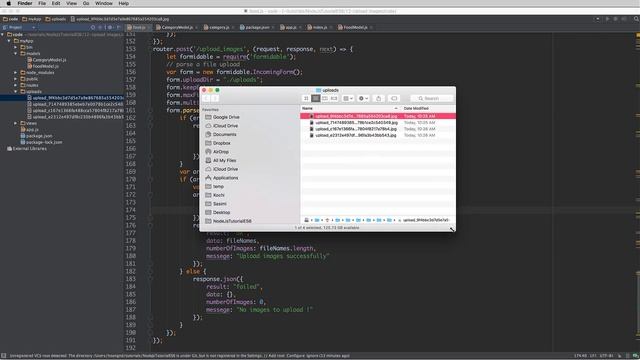640x360 pixels.
Task: Select the highlighted upload_9f4bbc jpg file in Finder
Action: click(x=378, y=116)
